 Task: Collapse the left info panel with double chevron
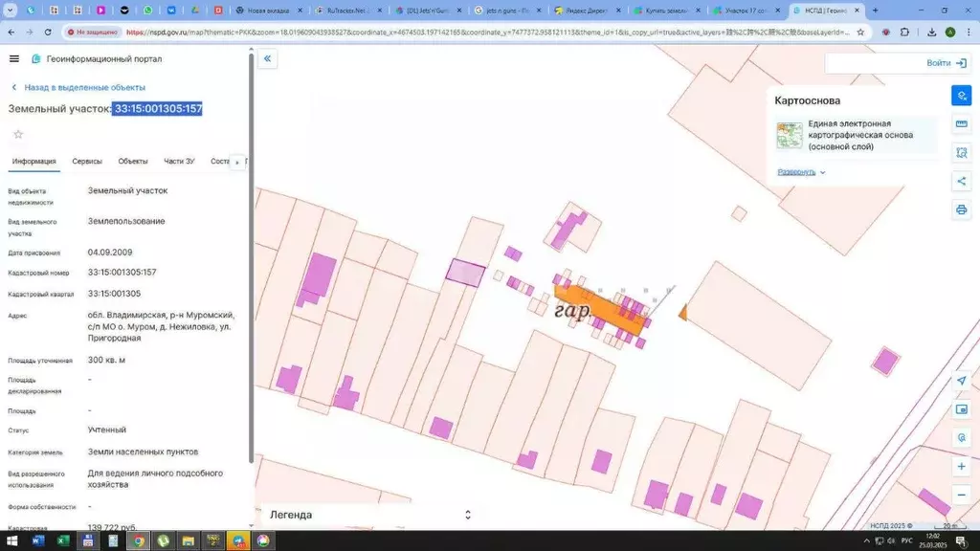(268, 58)
